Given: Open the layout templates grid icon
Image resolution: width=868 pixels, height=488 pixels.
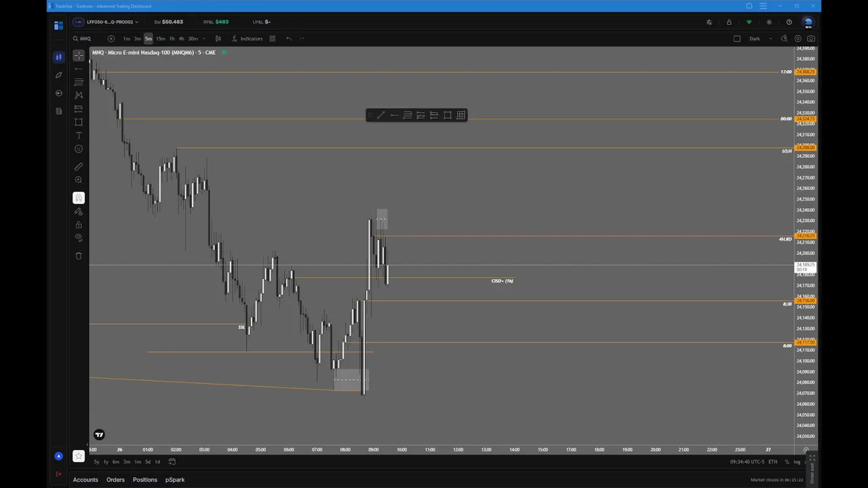Looking at the screenshot, I should (x=273, y=39).
